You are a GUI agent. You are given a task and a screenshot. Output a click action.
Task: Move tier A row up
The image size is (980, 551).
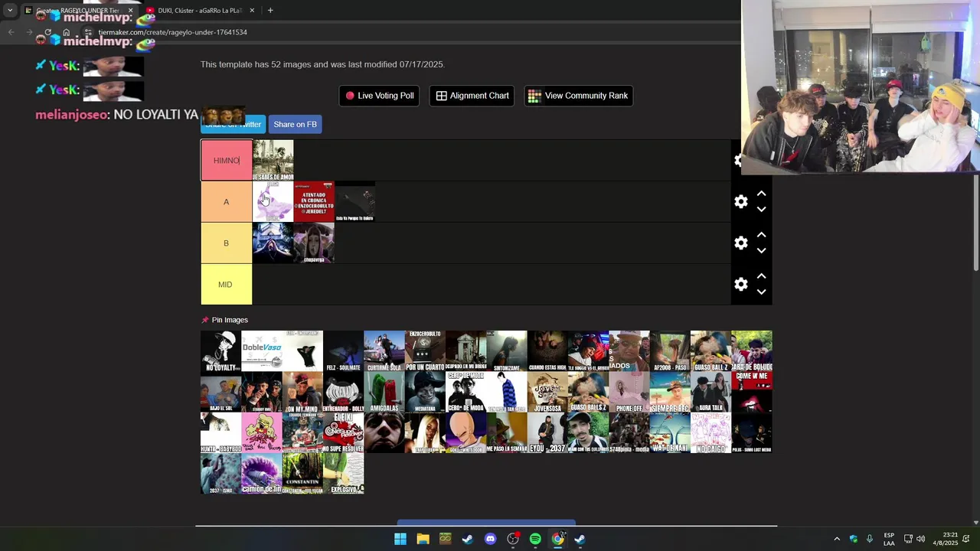click(x=761, y=194)
